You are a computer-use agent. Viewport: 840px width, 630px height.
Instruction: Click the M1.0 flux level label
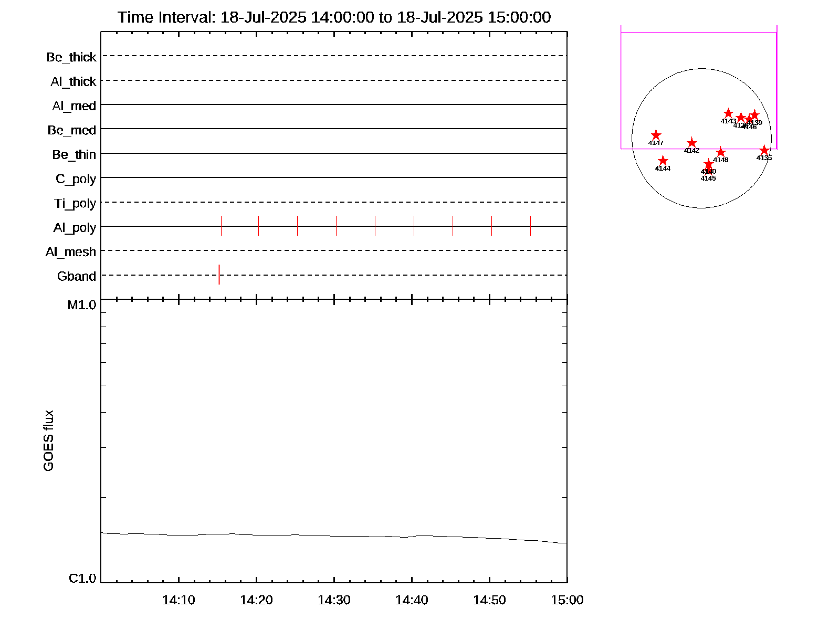click(82, 305)
